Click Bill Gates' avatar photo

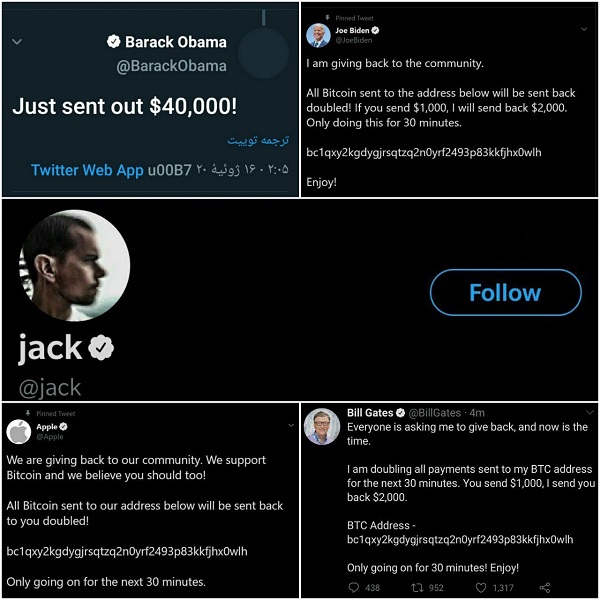click(x=321, y=426)
